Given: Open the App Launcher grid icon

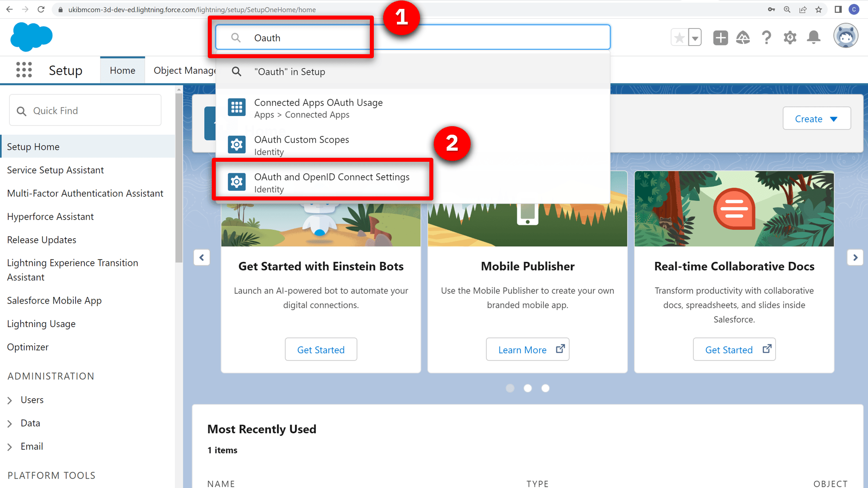Looking at the screenshot, I should pos(24,70).
